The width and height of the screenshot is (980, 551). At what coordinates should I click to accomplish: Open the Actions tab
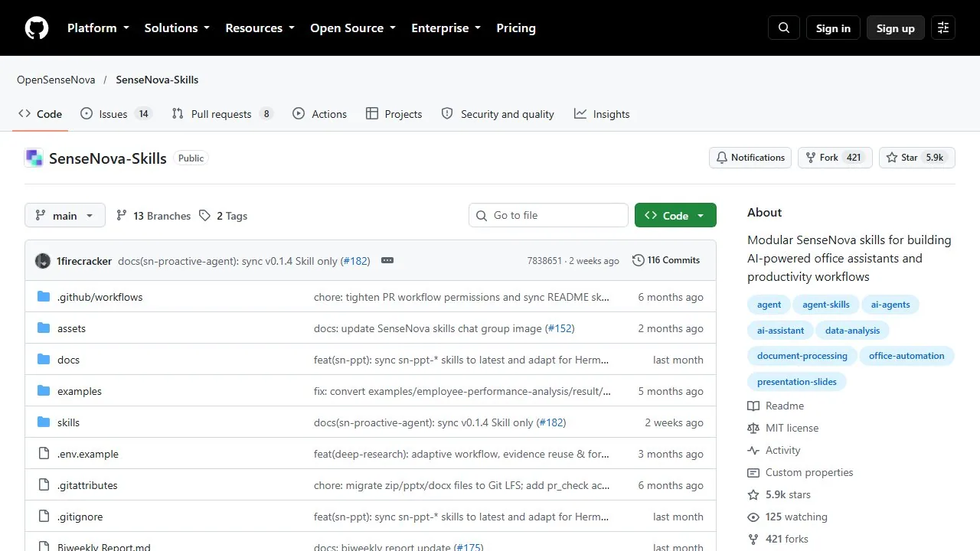pos(319,114)
